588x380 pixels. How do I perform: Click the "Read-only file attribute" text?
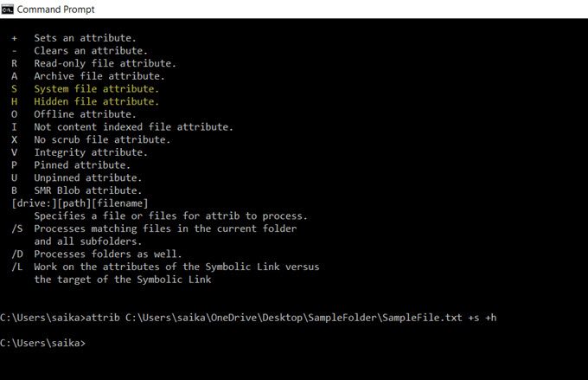[x=105, y=64]
